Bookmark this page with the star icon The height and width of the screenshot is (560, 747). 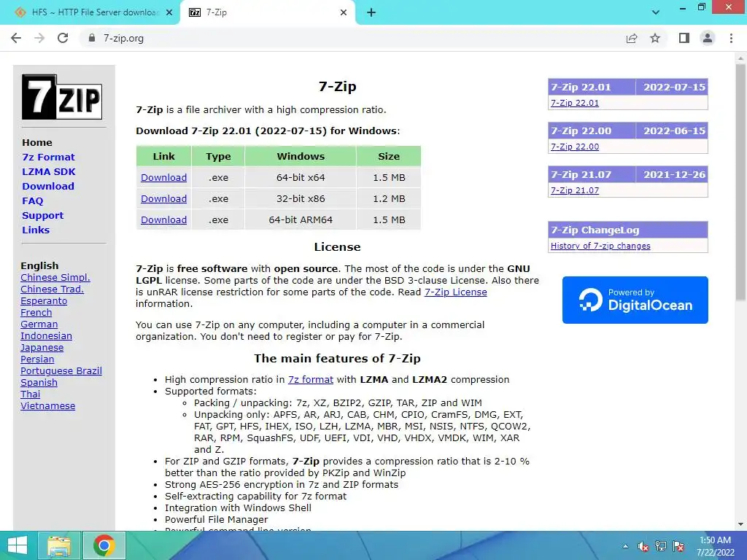(x=655, y=38)
